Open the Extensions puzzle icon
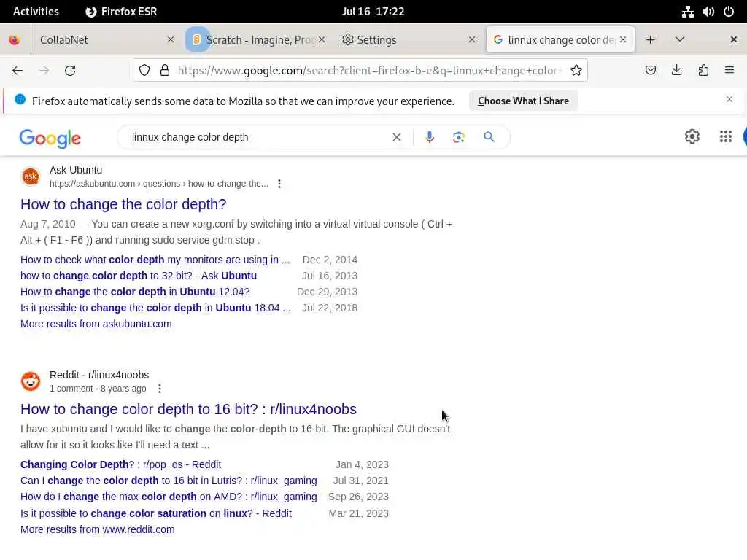 (703, 71)
